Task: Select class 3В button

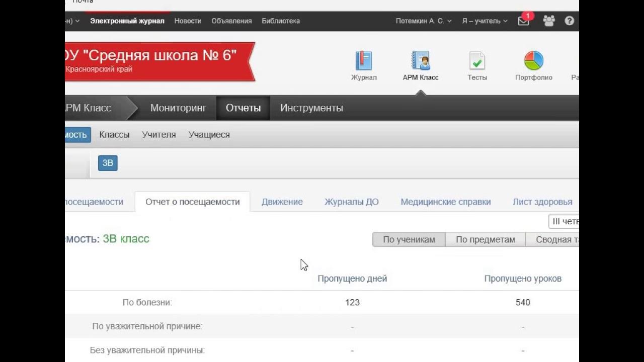Action: [108, 163]
